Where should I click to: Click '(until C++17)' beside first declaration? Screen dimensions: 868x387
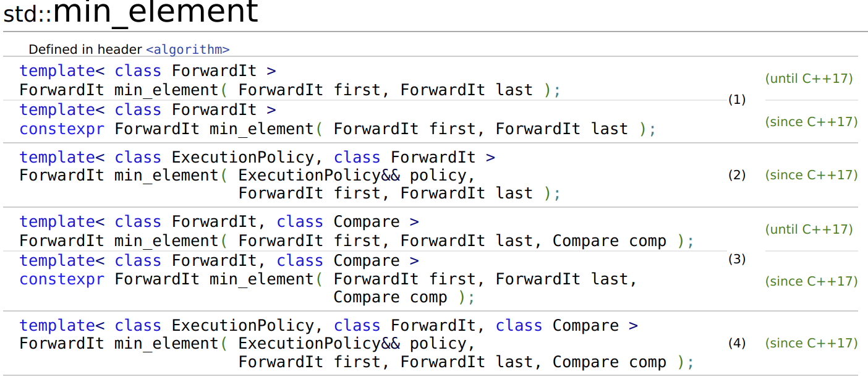809,79
